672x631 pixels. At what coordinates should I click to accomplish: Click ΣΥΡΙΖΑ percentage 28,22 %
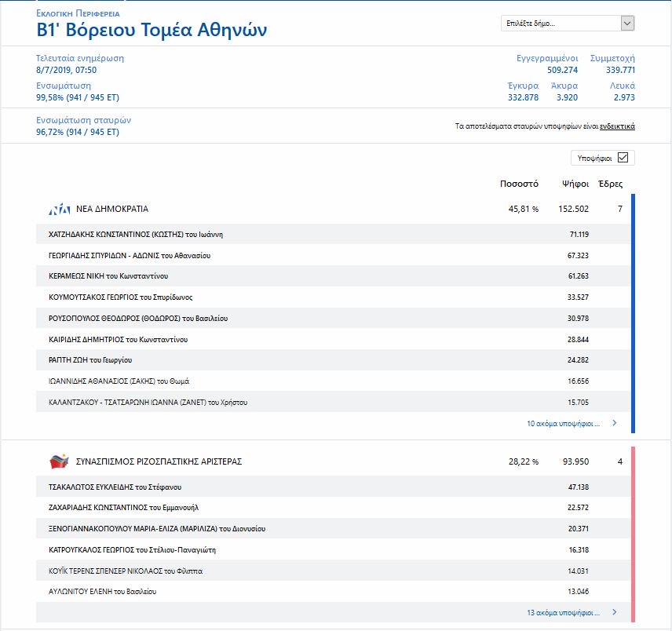524,461
